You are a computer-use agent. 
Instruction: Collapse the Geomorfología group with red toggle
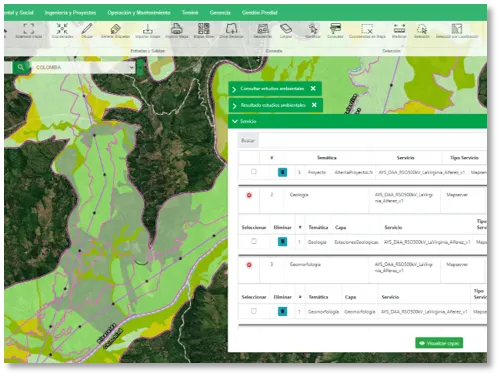pos(249,265)
